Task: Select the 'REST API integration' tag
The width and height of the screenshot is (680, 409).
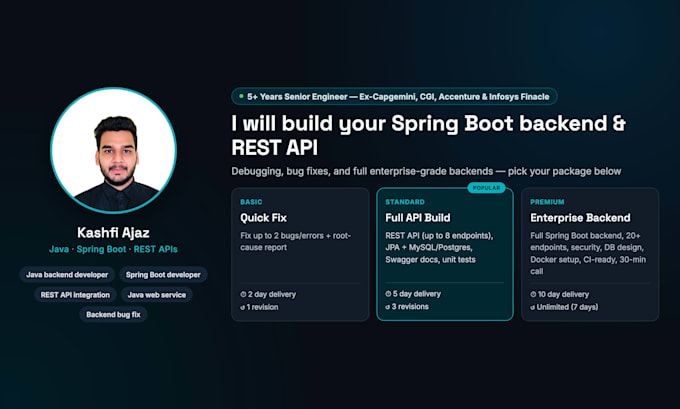Action: pos(75,295)
